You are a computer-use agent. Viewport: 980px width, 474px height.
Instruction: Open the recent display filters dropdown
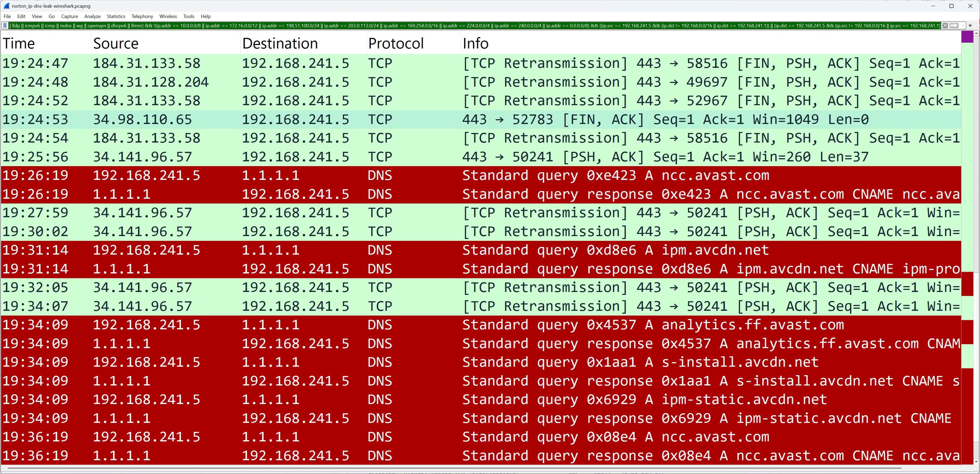pos(963,26)
